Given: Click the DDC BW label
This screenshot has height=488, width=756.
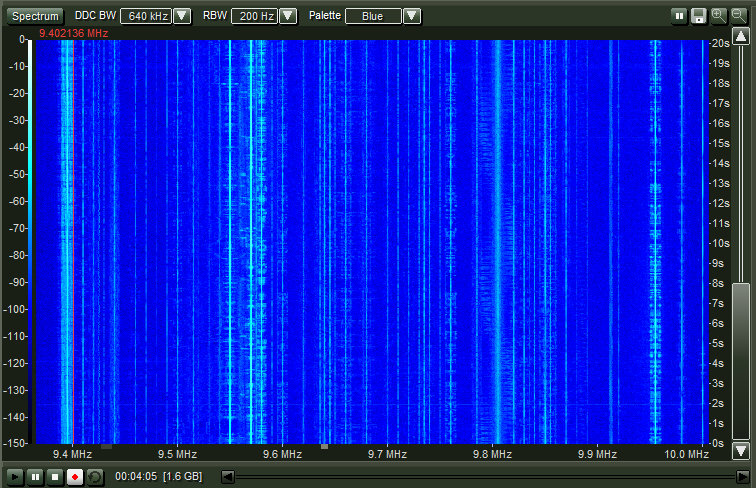Looking at the screenshot, I should (95, 15).
